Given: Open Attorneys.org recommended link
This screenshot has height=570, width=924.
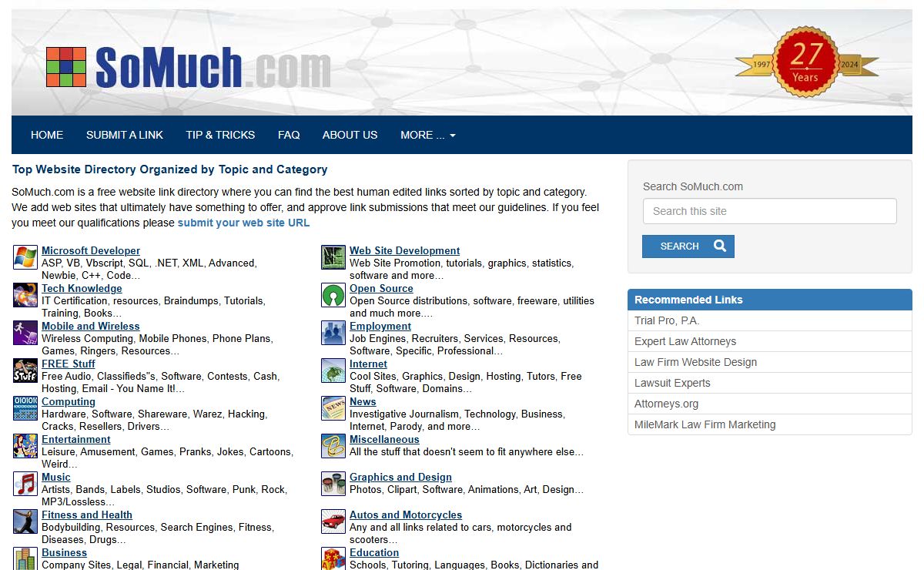Looking at the screenshot, I should point(666,404).
